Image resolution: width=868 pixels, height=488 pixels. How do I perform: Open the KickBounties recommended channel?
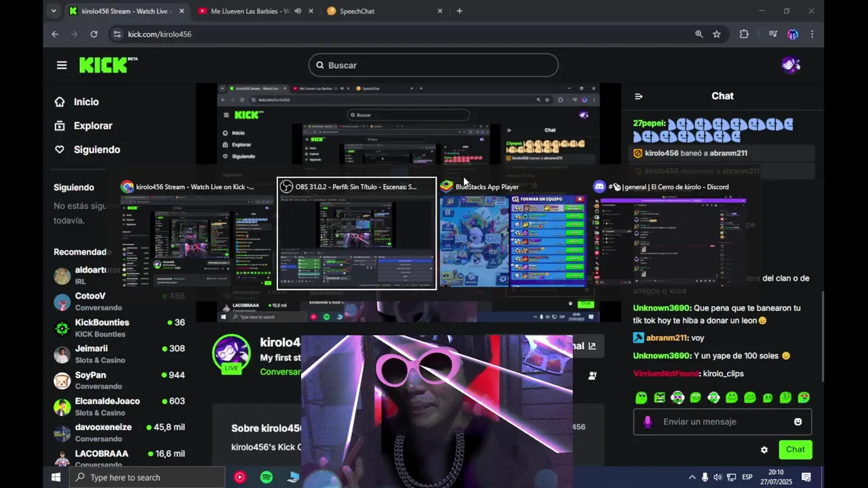[x=119, y=328]
